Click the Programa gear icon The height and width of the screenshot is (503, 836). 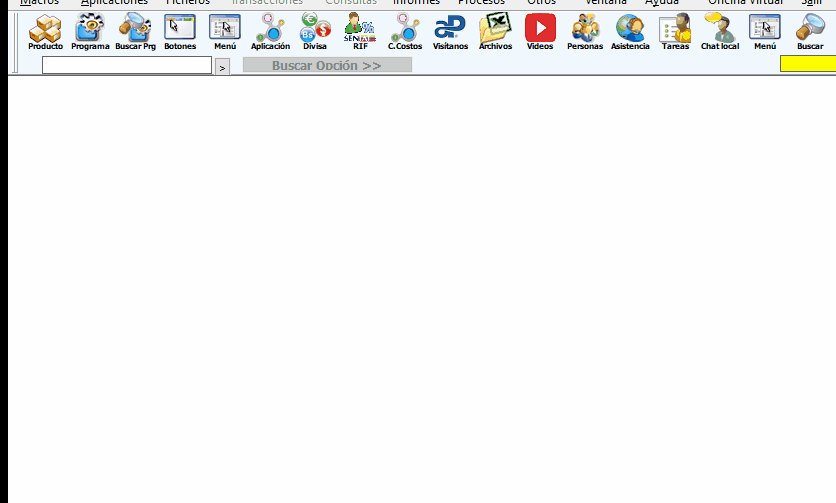click(90, 31)
